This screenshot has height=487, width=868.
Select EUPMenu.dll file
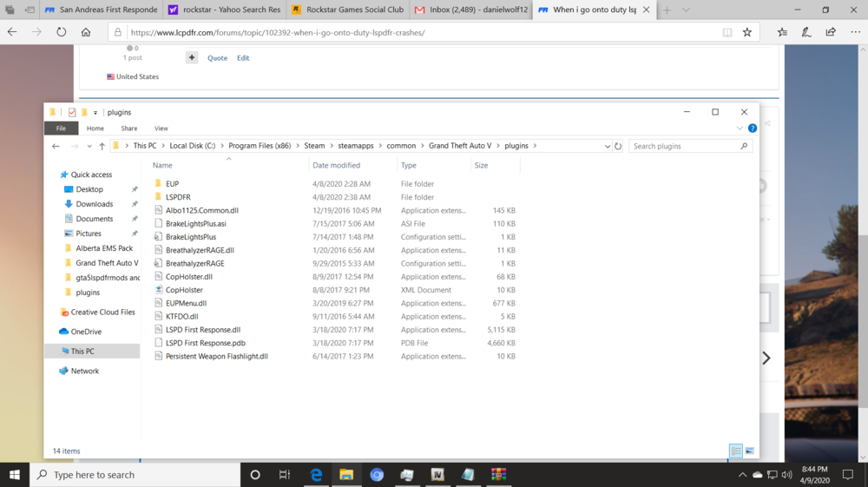click(186, 303)
